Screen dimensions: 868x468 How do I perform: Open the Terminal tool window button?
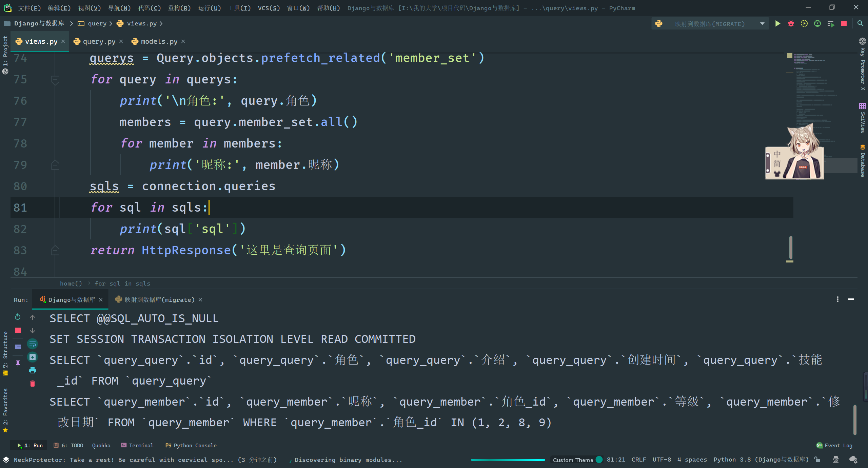pos(137,445)
